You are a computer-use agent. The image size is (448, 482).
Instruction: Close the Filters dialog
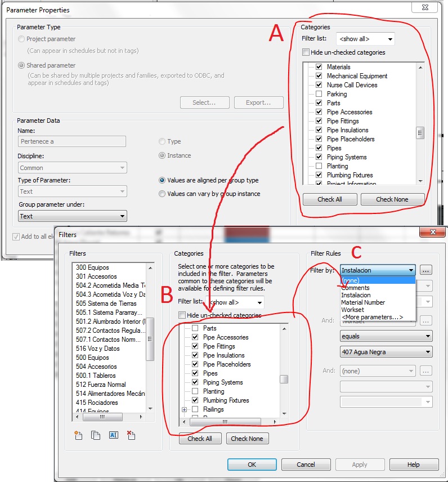tap(433, 232)
